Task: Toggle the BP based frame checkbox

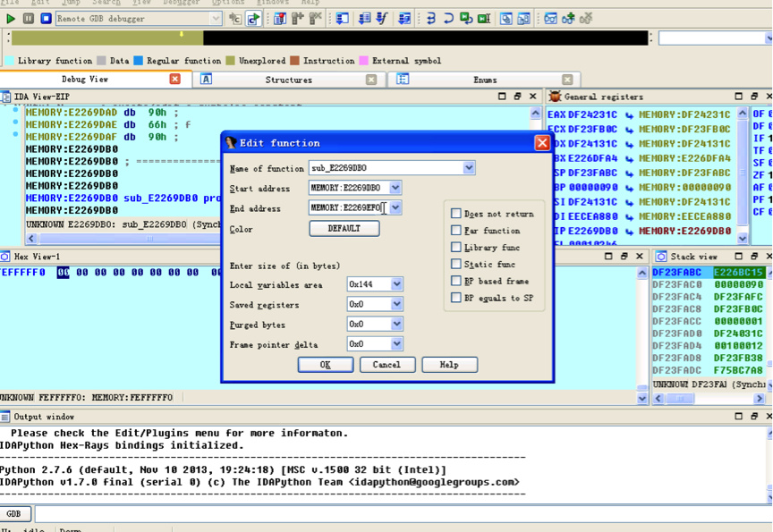Action: (456, 281)
